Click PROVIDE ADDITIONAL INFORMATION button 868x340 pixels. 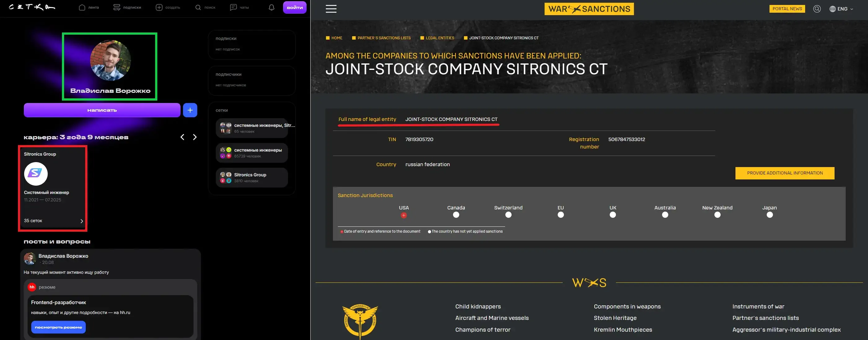pos(784,173)
